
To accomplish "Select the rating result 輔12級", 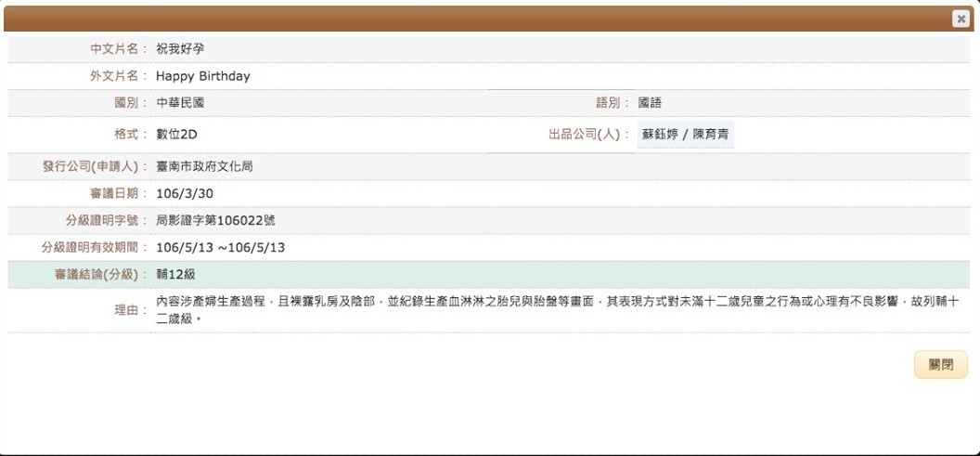I will point(175,274).
